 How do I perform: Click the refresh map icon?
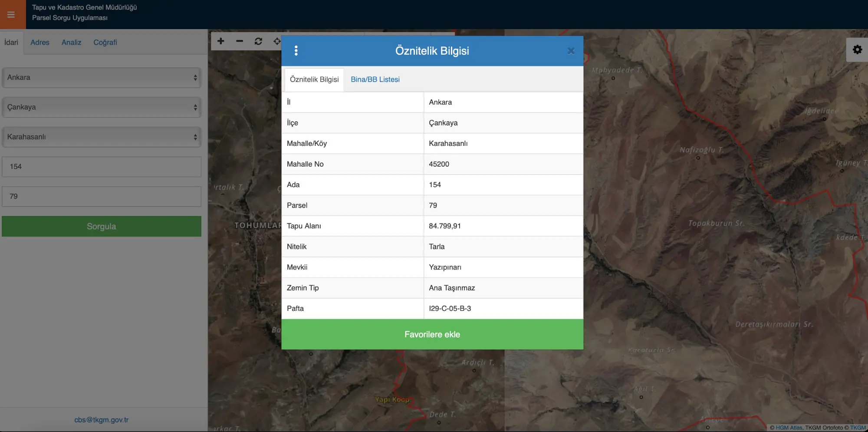click(258, 41)
